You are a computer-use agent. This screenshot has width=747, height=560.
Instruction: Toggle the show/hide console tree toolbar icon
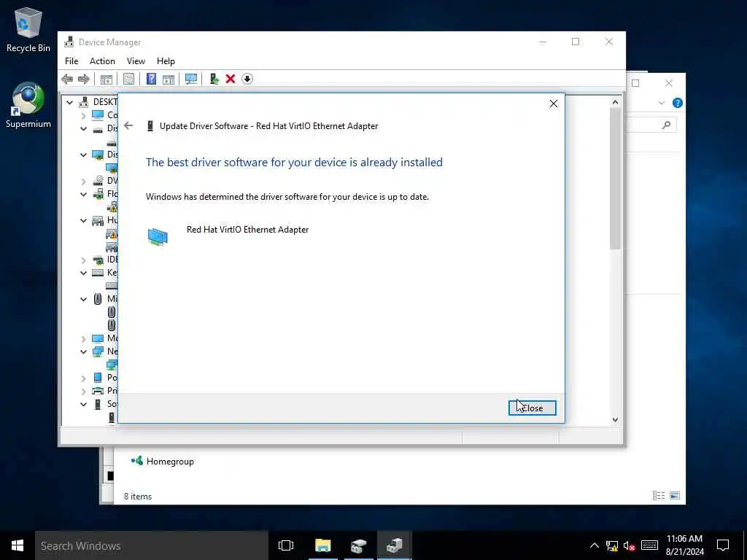pos(107,79)
